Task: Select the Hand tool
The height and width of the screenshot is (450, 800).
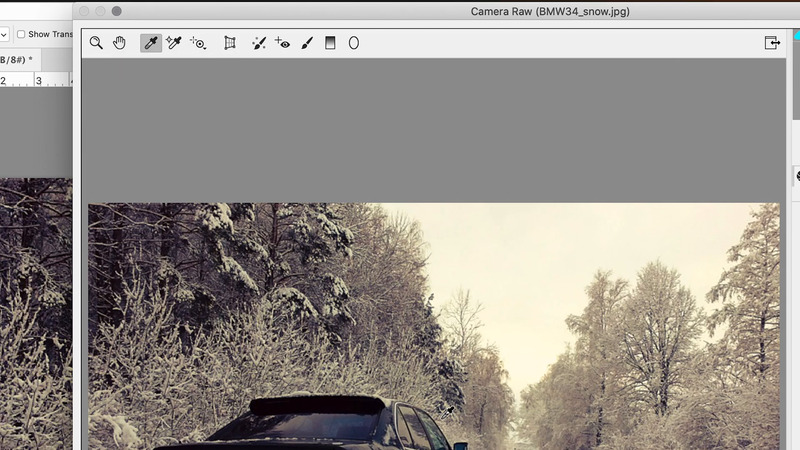Action: tap(120, 43)
